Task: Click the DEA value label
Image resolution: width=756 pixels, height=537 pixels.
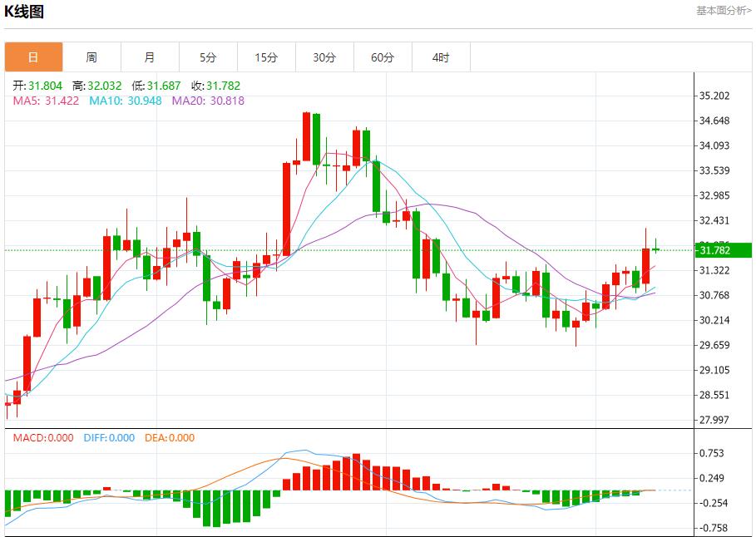Action: click(x=170, y=438)
